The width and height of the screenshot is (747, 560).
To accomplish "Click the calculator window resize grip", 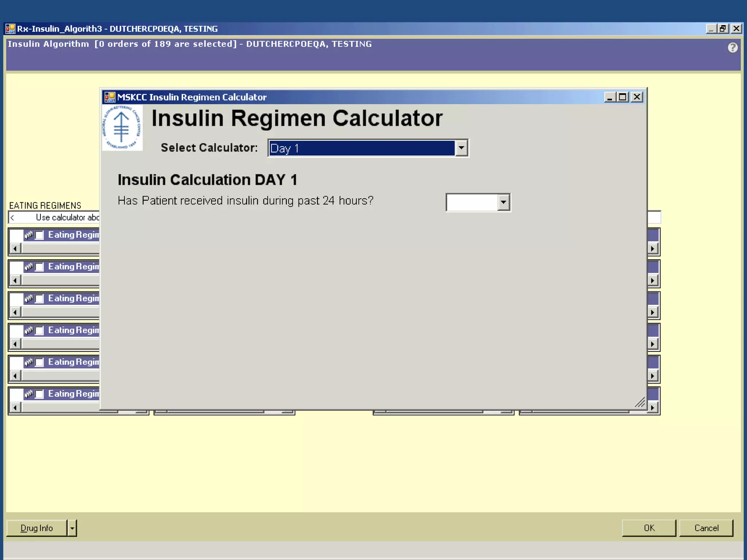I will [x=640, y=402].
